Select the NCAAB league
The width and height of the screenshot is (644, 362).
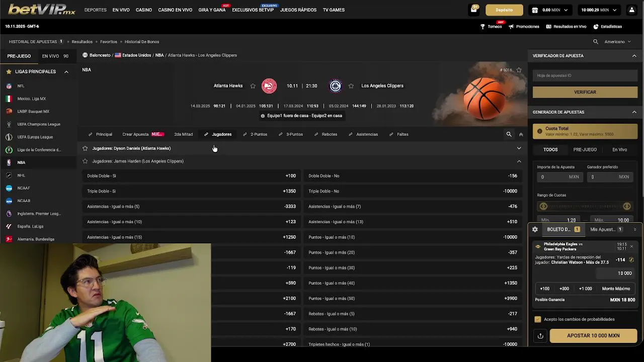(x=24, y=201)
